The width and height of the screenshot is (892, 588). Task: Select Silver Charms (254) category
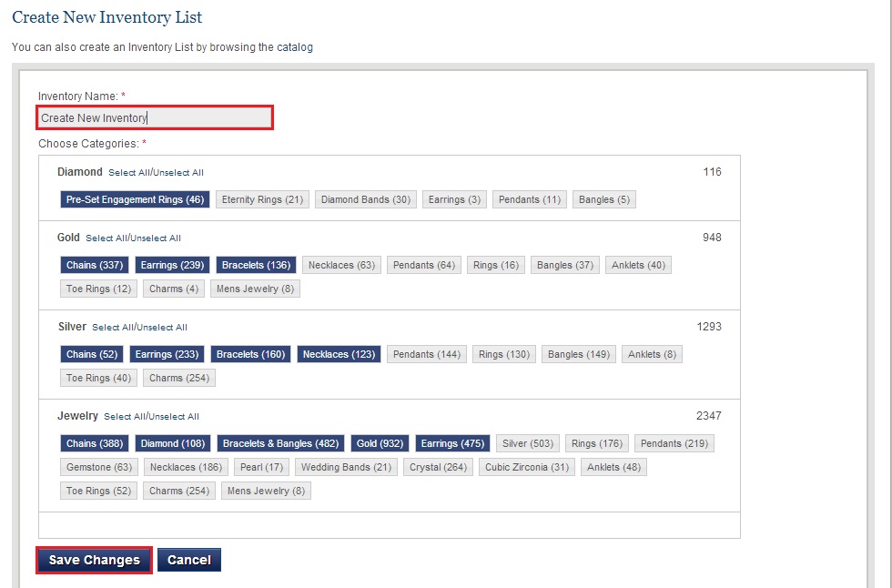point(179,378)
